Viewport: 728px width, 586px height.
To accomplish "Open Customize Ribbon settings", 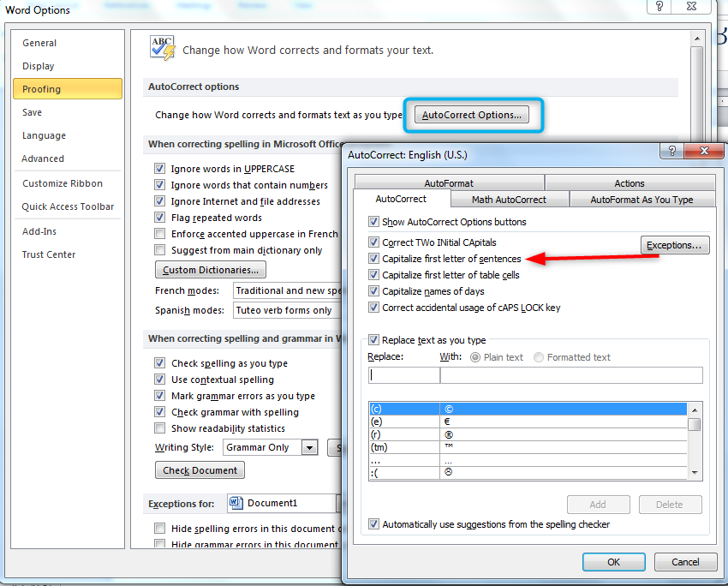I will tap(63, 183).
